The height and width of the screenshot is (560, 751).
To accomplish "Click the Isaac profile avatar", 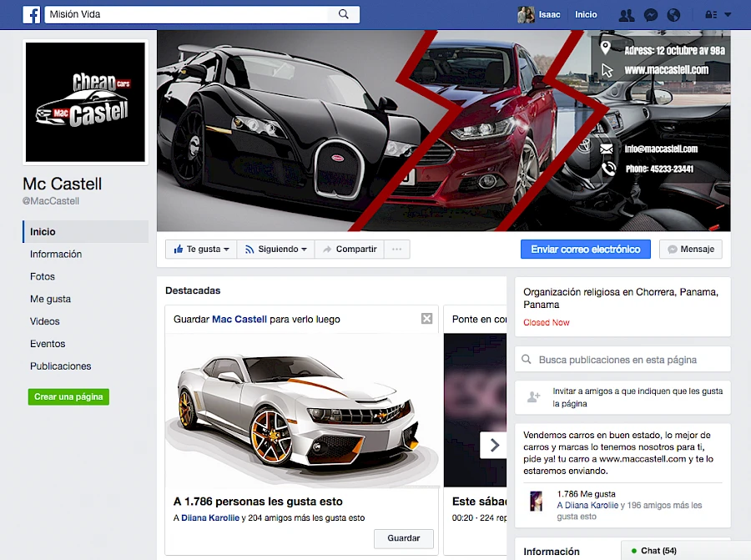I will [x=526, y=15].
